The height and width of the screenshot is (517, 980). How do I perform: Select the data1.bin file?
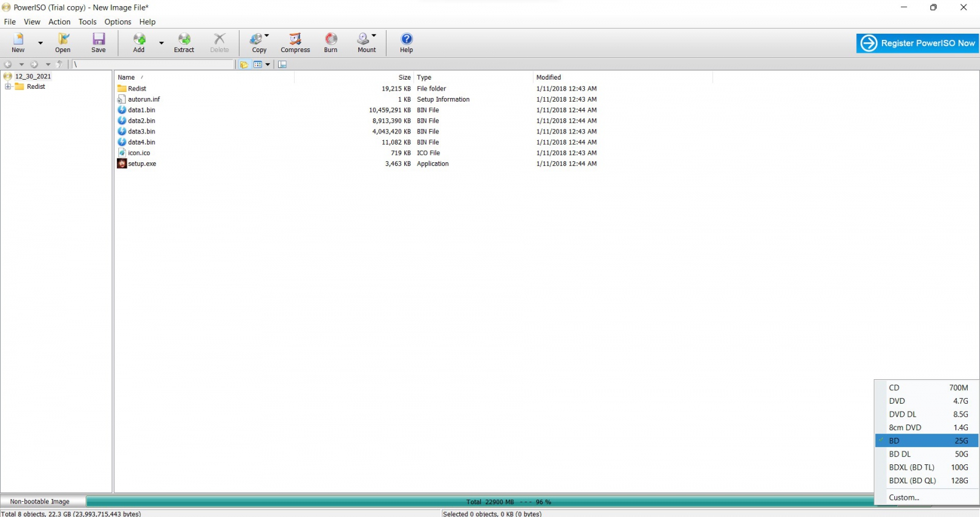click(x=141, y=110)
